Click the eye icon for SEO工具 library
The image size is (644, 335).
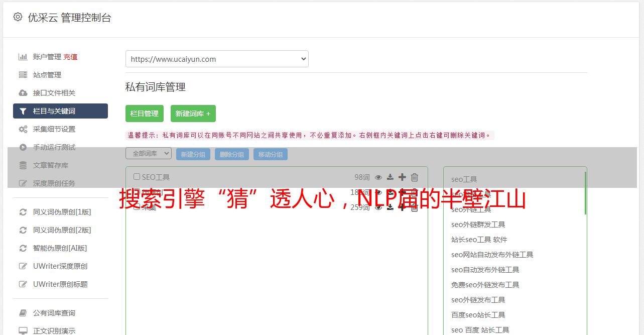click(x=378, y=177)
